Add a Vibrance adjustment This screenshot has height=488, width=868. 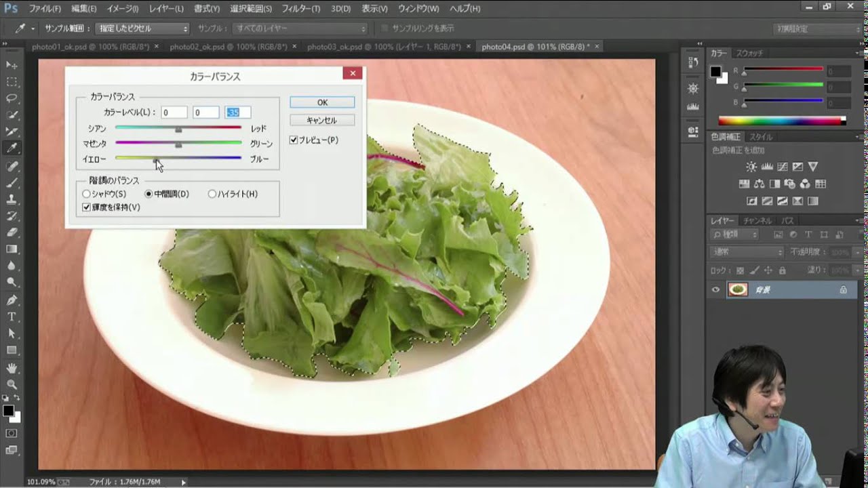pyautogui.click(x=813, y=167)
